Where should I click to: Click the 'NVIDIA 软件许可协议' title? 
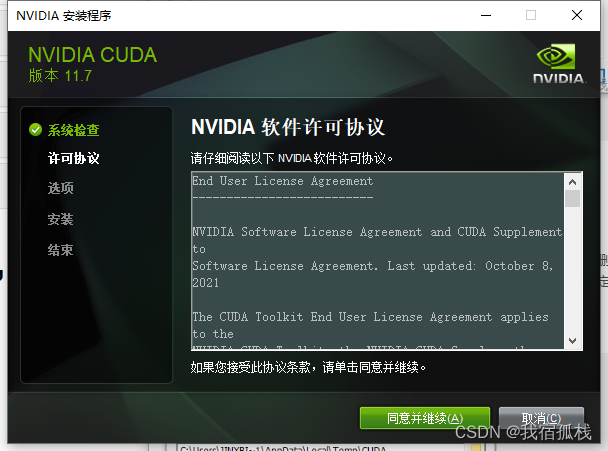tap(288, 127)
